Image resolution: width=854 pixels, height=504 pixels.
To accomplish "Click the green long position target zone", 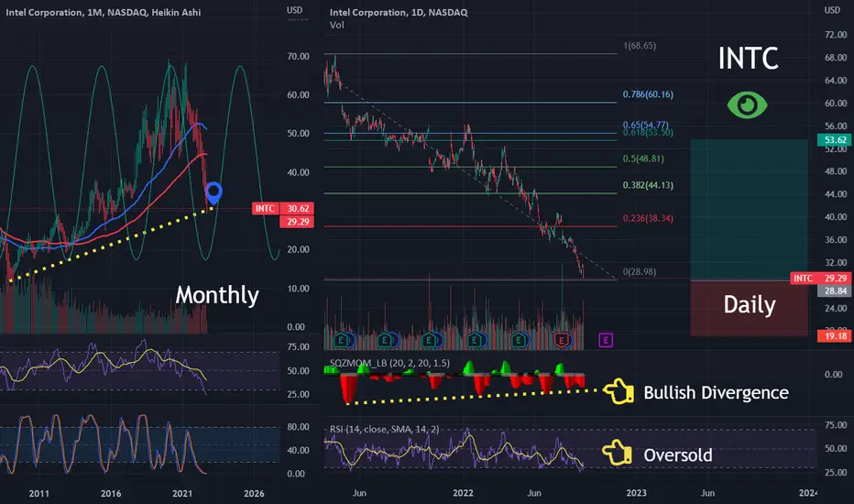I will [x=749, y=210].
